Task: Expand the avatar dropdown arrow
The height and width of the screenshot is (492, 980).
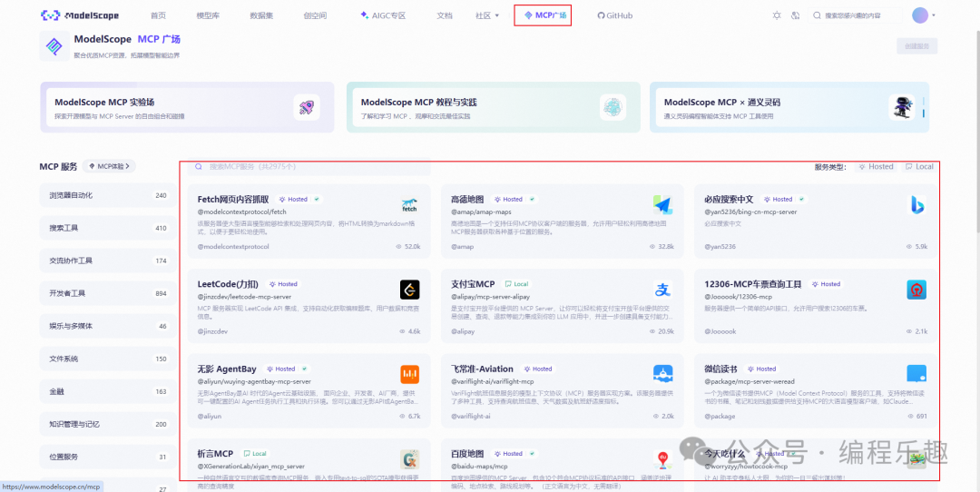Action: coord(933,15)
